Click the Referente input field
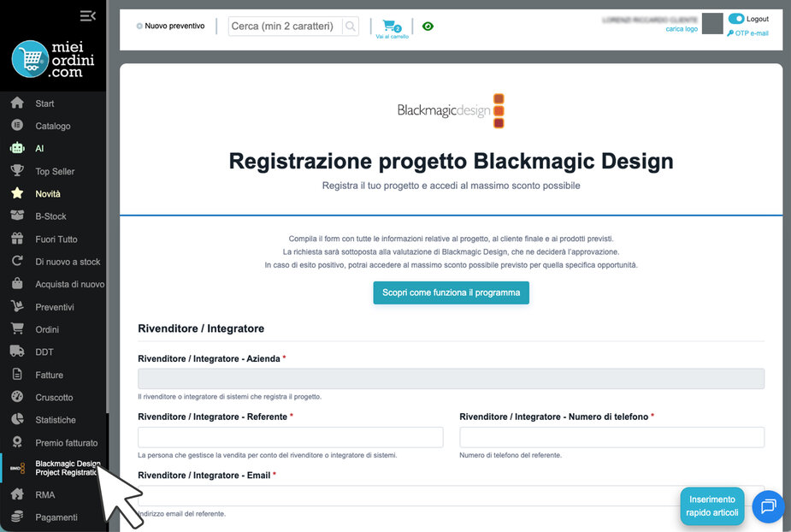 [291, 437]
